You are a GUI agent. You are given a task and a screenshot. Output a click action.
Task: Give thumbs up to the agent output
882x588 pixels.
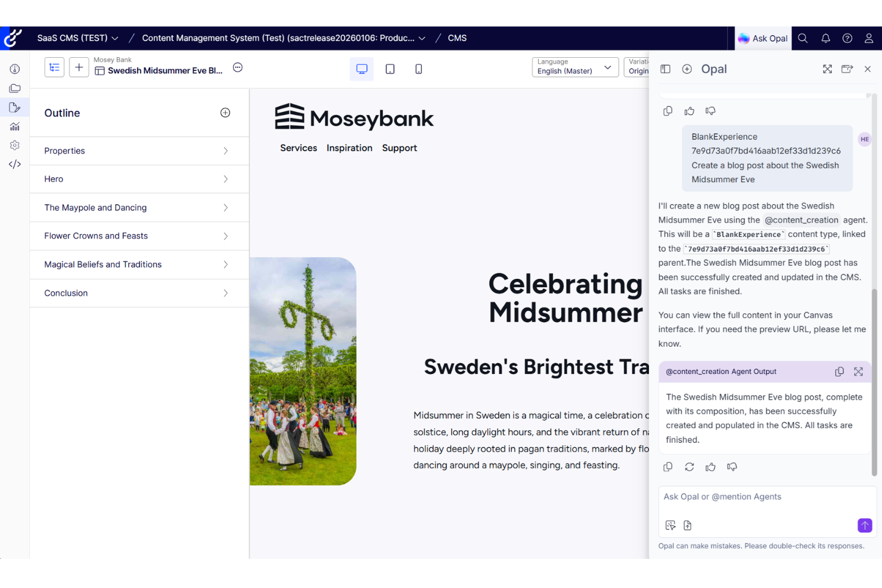(x=710, y=466)
